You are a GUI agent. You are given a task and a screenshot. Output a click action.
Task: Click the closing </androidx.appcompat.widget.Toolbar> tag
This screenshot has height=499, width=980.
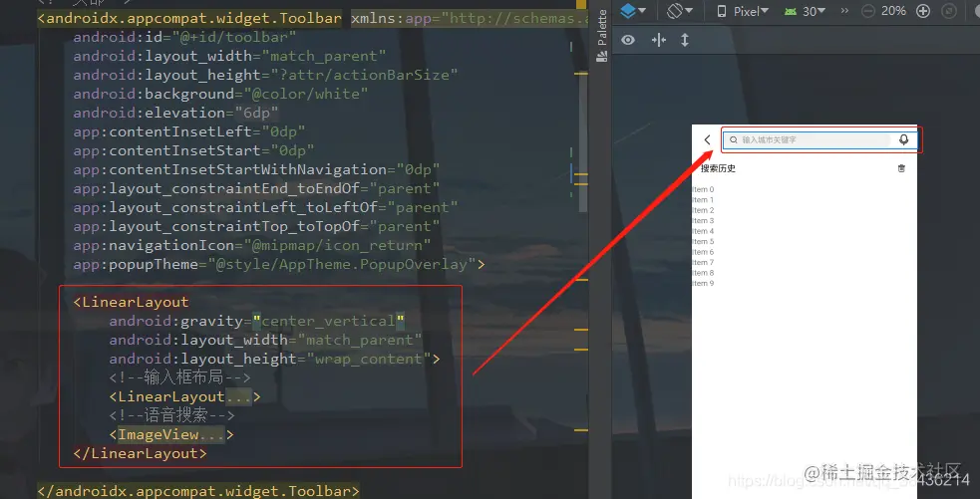tap(198, 491)
